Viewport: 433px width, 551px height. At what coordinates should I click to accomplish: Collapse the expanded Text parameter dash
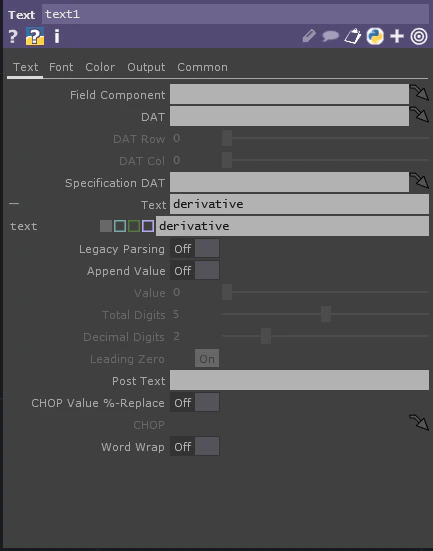pyautogui.click(x=14, y=203)
